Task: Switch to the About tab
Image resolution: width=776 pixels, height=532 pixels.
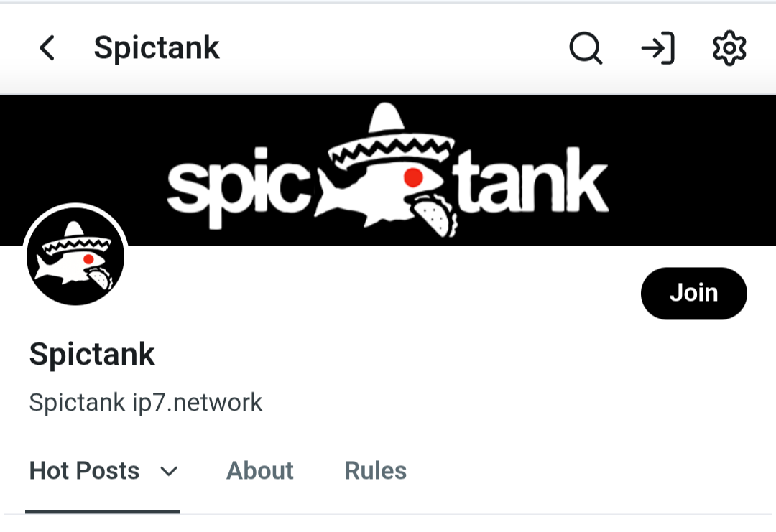Action: pyautogui.click(x=260, y=470)
